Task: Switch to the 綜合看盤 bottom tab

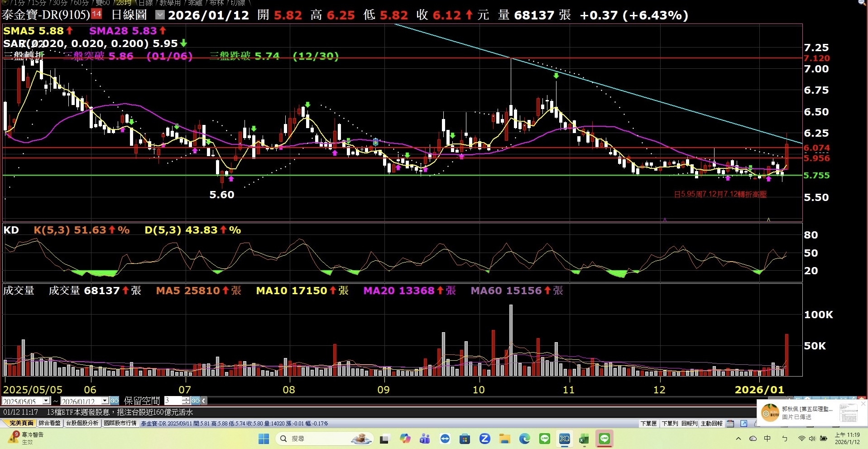Action: (49, 423)
